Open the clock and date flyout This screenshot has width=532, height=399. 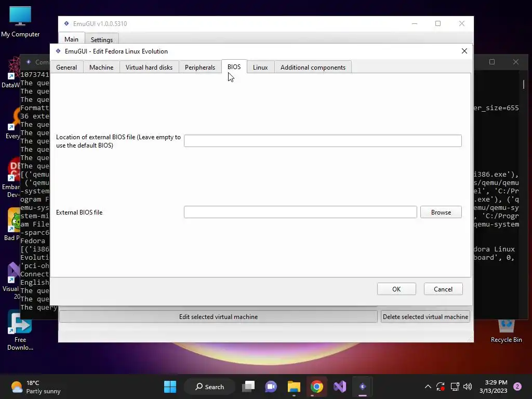494,387
